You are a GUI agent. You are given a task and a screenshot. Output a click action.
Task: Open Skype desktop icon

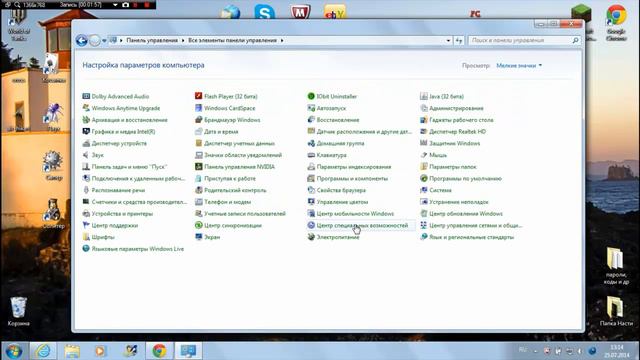[x=264, y=11]
